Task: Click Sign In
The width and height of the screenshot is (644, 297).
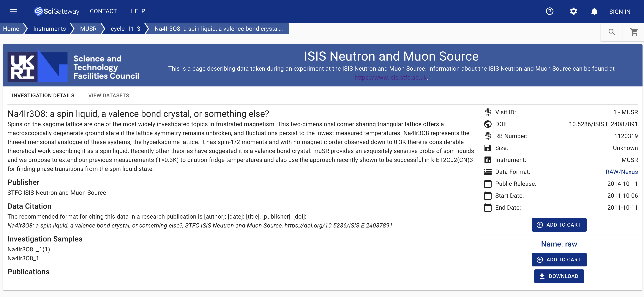Action: pos(620,12)
